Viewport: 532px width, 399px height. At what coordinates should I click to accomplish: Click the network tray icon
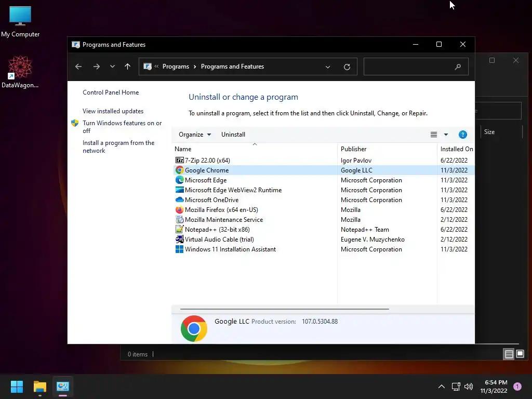[456, 387]
